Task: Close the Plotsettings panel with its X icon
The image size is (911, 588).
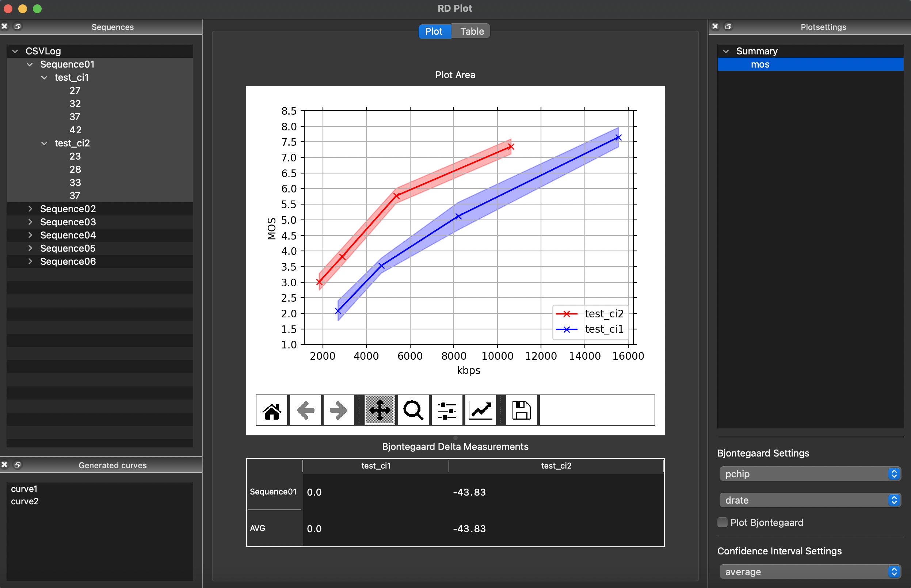Action: tap(715, 27)
